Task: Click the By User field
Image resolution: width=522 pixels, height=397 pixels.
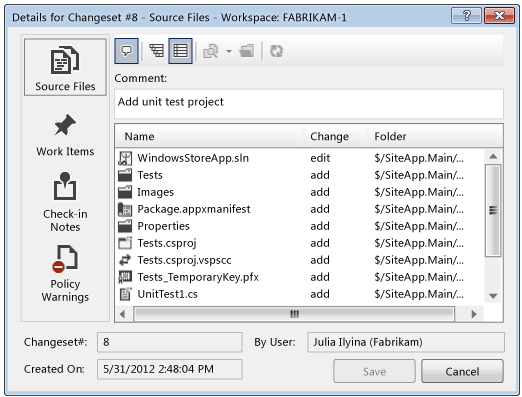Action: (x=406, y=342)
